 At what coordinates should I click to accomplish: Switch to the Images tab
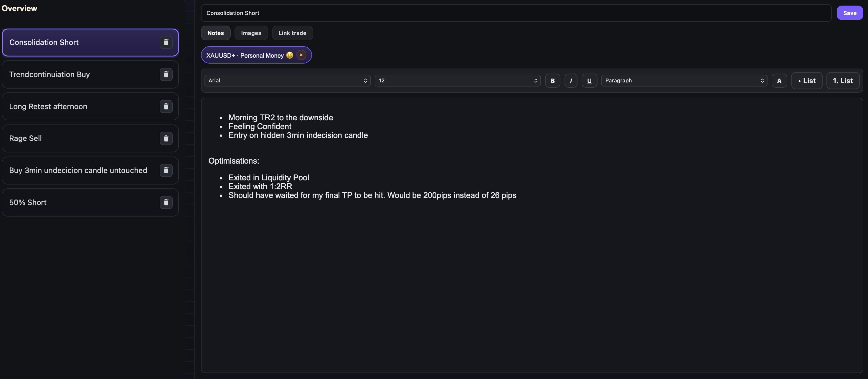coord(251,33)
